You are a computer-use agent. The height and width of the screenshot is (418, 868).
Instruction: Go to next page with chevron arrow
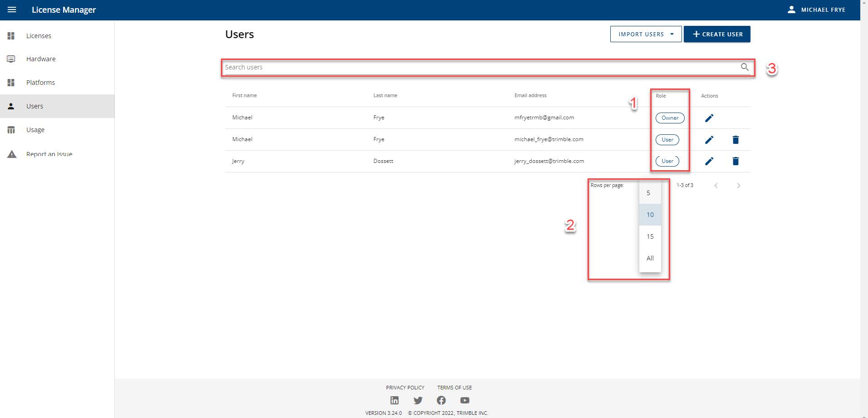[x=739, y=185]
